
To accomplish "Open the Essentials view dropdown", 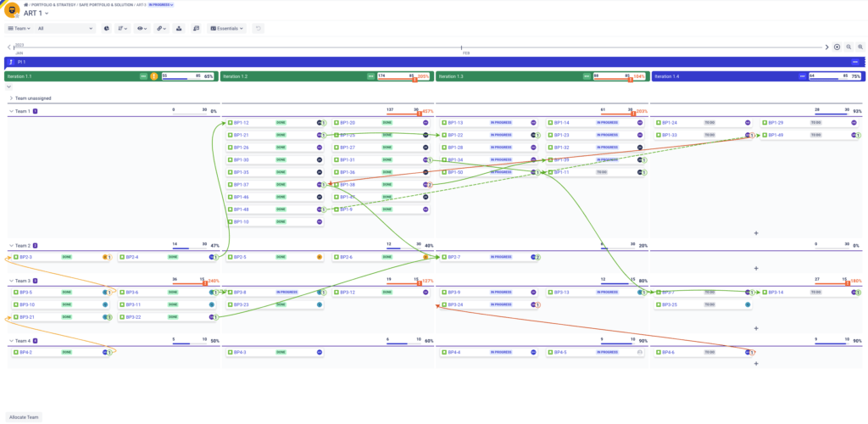I will 227,28.
